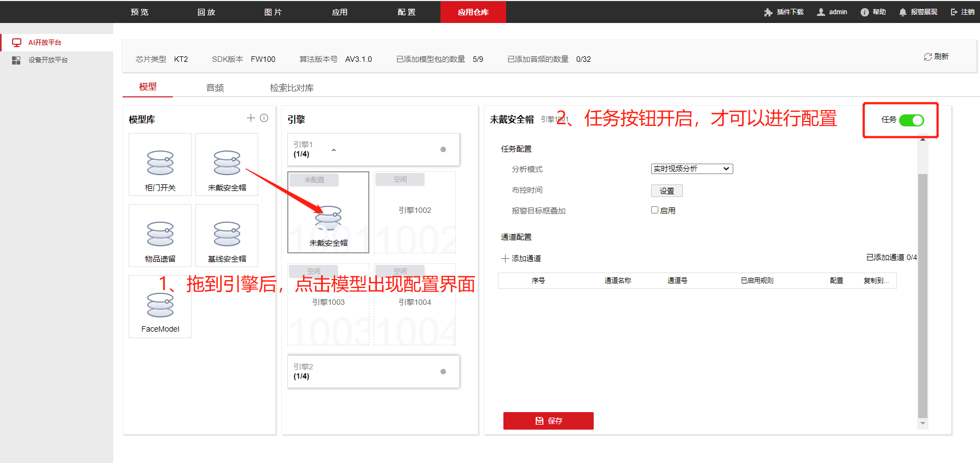Click the scrollbar down arrow
The width and height of the screenshot is (980, 463).
coord(923,424)
